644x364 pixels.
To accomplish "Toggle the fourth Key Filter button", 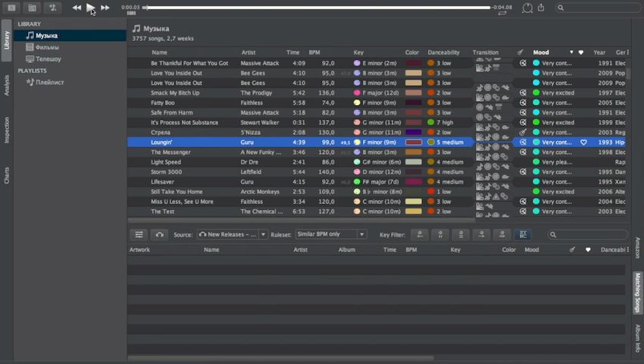I will pos(481,234).
